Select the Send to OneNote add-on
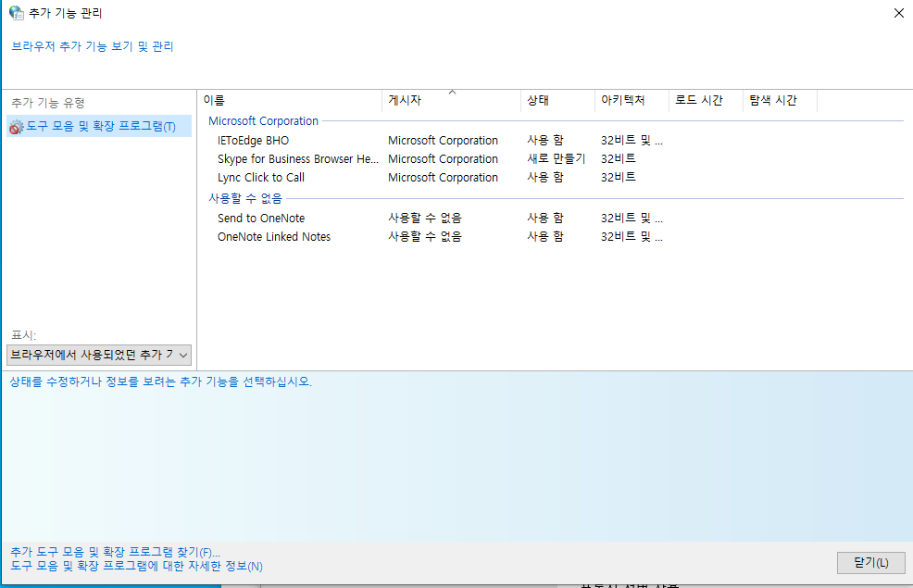Screen dimensions: 913x588 click(261, 219)
